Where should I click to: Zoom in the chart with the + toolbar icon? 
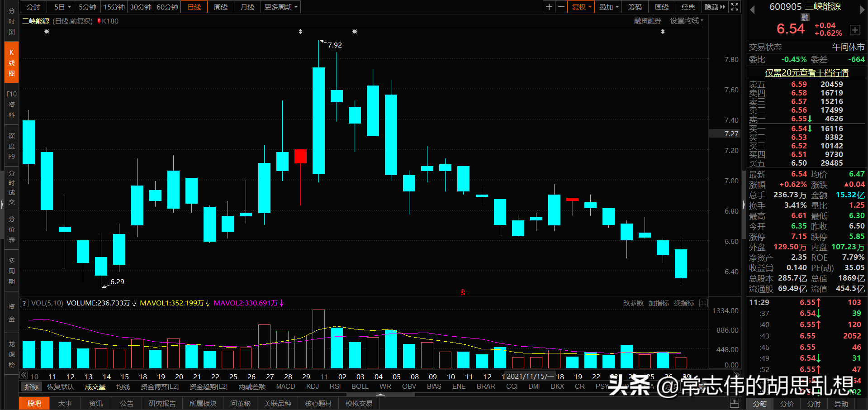tap(548, 7)
